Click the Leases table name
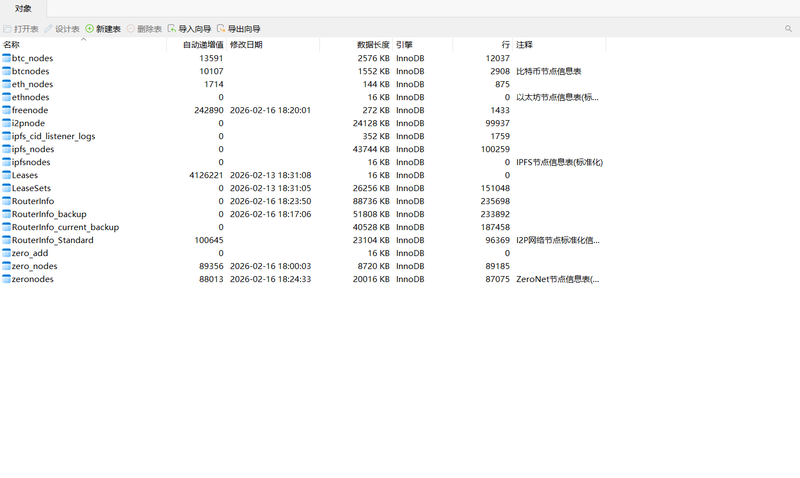The image size is (800, 478). [x=25, y=175]
